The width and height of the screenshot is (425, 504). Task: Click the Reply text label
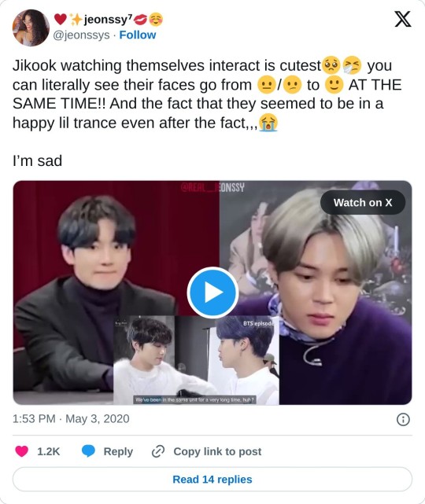[x=118, y=451]
